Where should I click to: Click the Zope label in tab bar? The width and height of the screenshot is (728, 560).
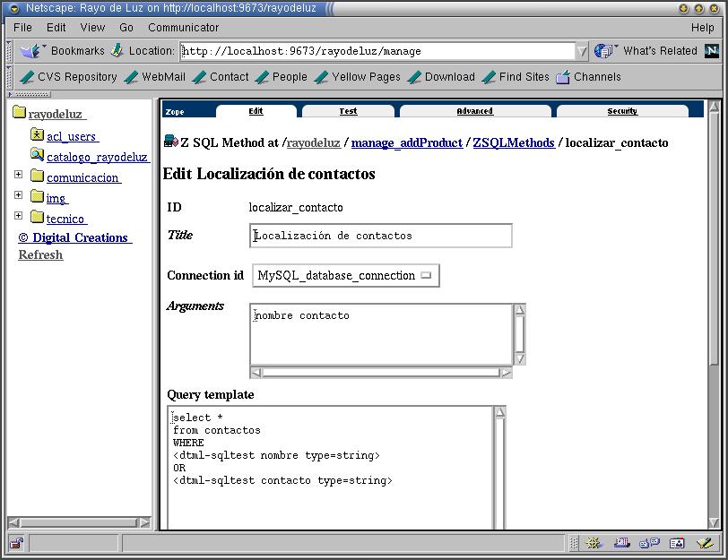click(x=175, y=112)
